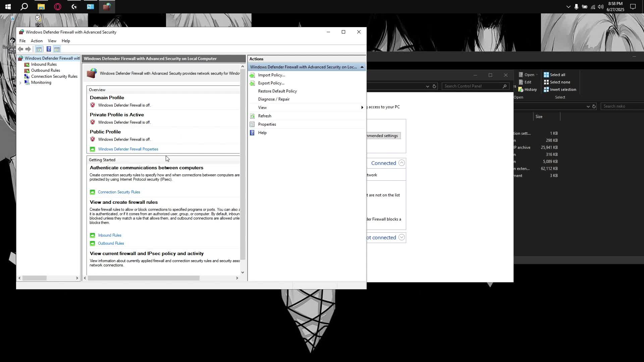Click the Show/Hide Console Tree icon

pos(39,49)
